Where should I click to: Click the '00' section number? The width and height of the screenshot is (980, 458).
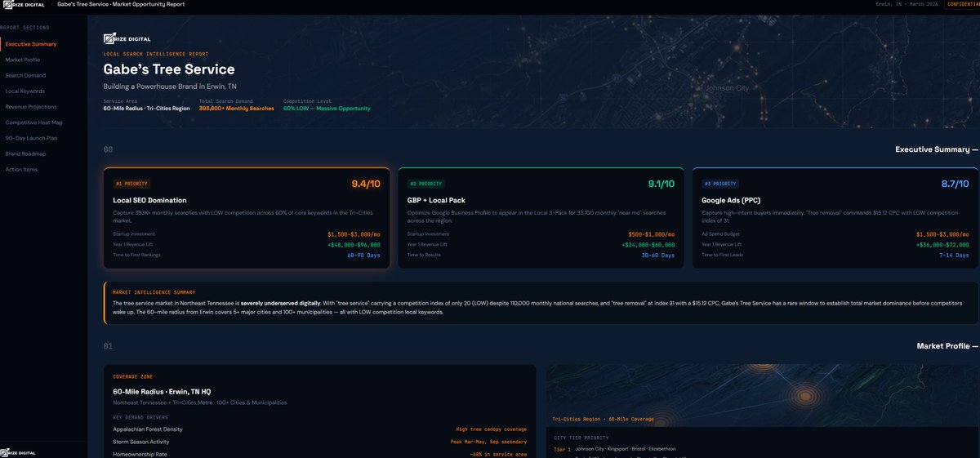pyautogui.click(x=108, y=150)
